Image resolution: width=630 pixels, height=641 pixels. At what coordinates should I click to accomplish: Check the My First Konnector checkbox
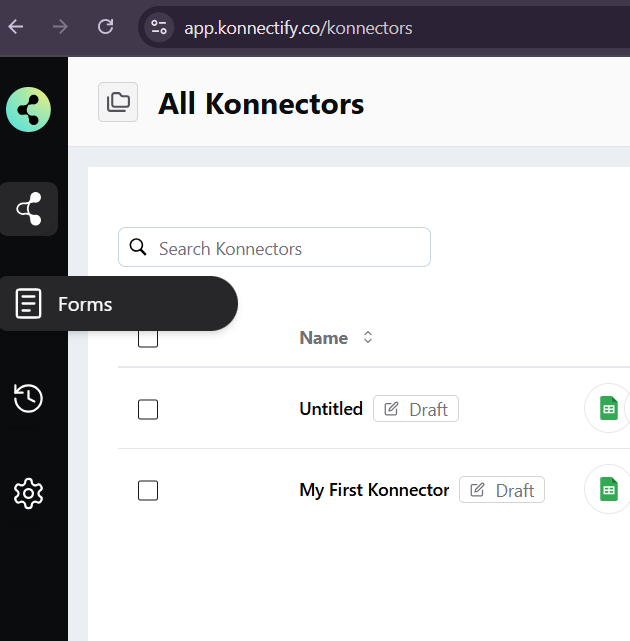[x=148, y=490]
